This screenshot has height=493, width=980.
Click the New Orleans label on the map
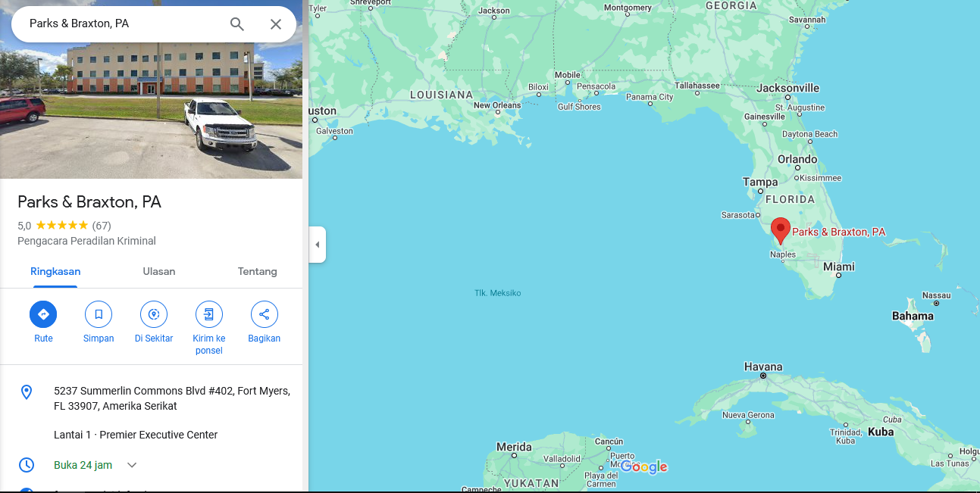(497, 105)
